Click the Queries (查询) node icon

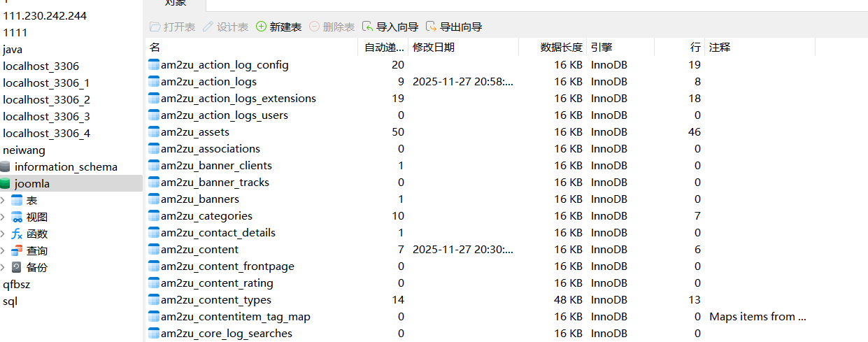(x=17, y=251)
